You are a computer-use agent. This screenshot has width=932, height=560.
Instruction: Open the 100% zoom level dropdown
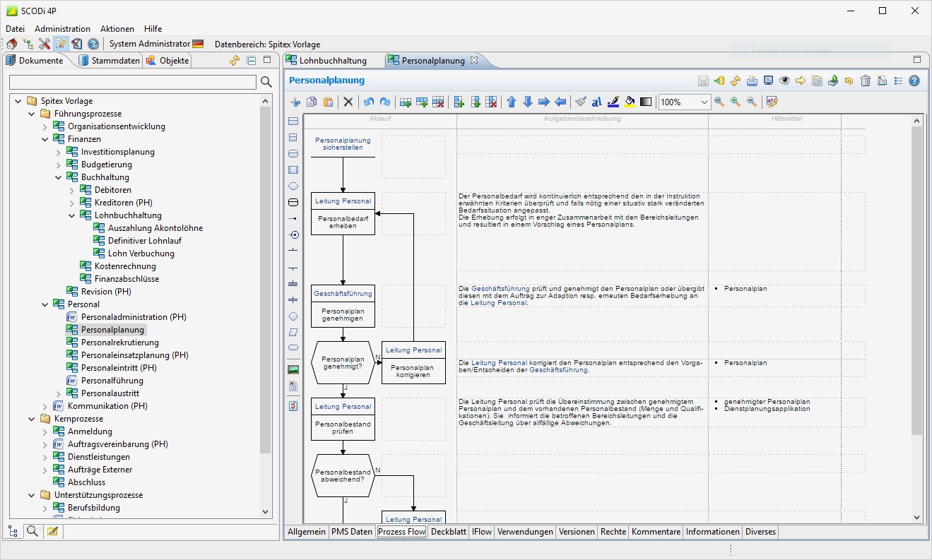point(704,102)
